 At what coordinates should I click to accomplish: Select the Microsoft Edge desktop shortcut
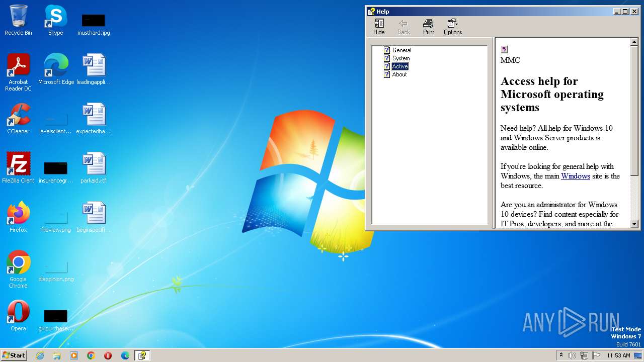[x=56, y=69]
